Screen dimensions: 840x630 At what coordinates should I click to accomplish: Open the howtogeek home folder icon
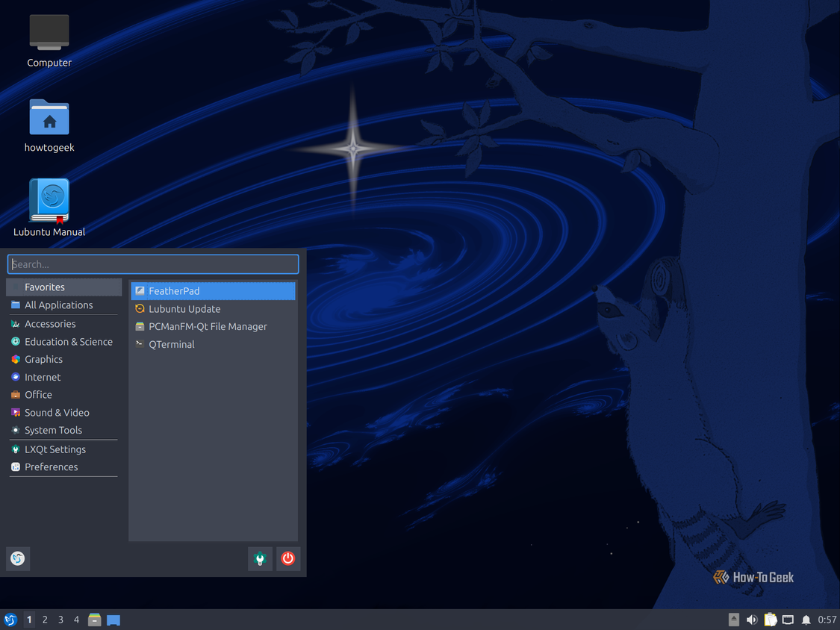(x=49, y=126)
